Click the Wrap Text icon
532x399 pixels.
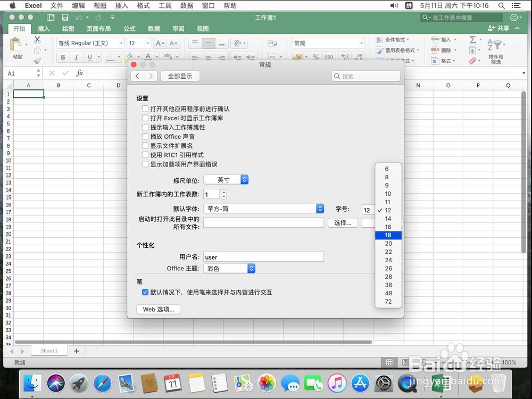(272, 44)
